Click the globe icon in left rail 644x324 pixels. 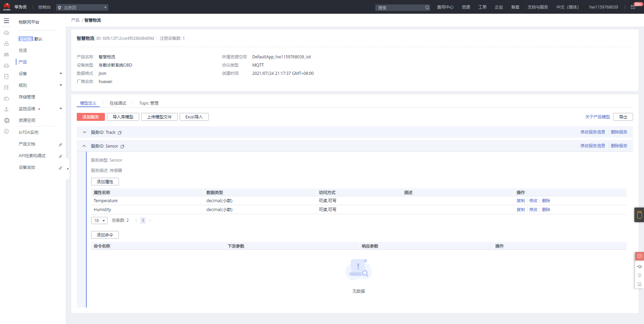click(x=7, y=120)
